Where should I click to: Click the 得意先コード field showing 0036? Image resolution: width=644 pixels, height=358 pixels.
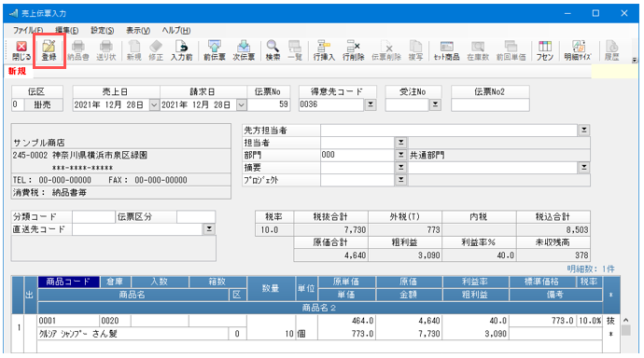tap(331, 104)
